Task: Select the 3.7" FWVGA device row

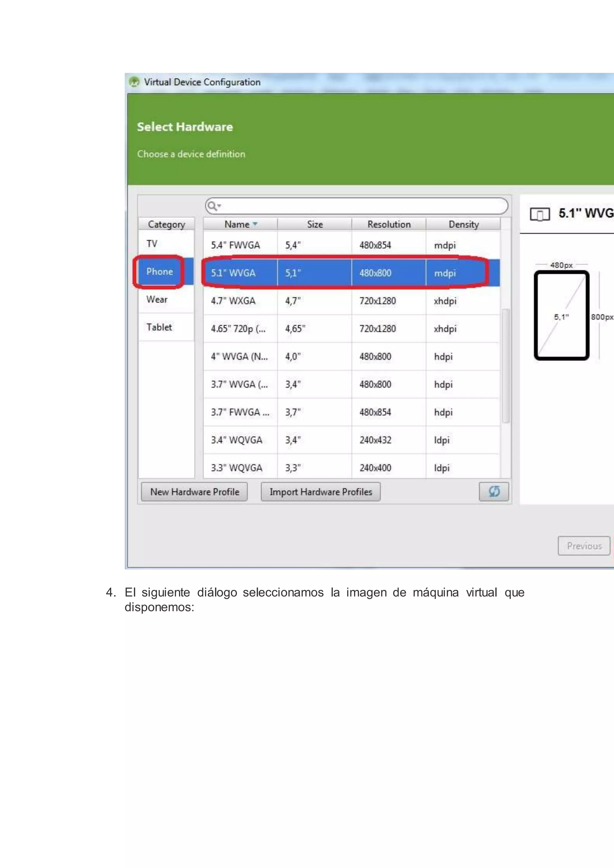Action: tap(352, 412)
